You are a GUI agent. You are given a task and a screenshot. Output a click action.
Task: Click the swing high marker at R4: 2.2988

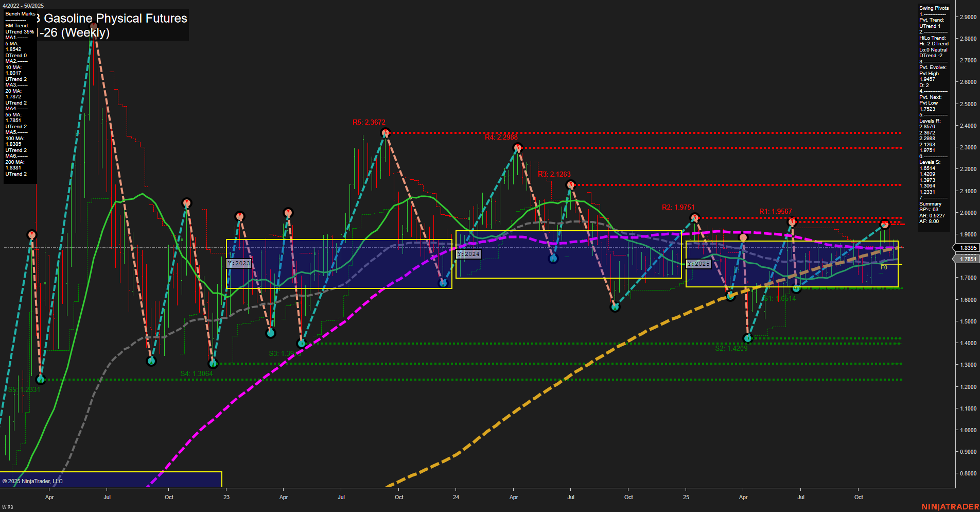tap(518, 147)
